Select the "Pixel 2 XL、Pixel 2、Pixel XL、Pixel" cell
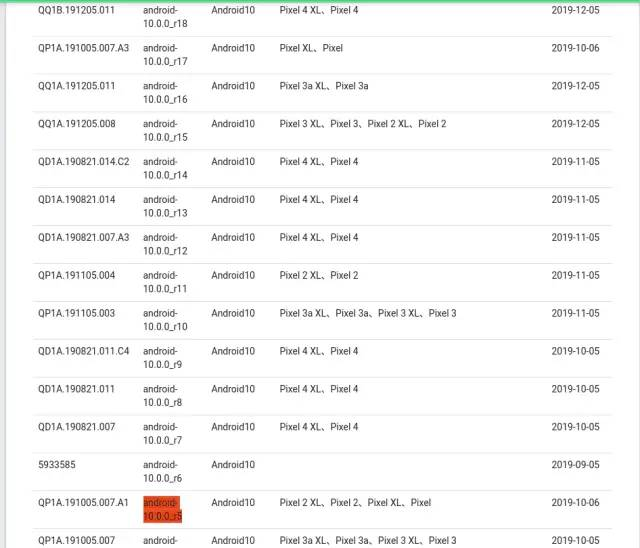Screen dimensions: 640x548 (x=355, y=503)
